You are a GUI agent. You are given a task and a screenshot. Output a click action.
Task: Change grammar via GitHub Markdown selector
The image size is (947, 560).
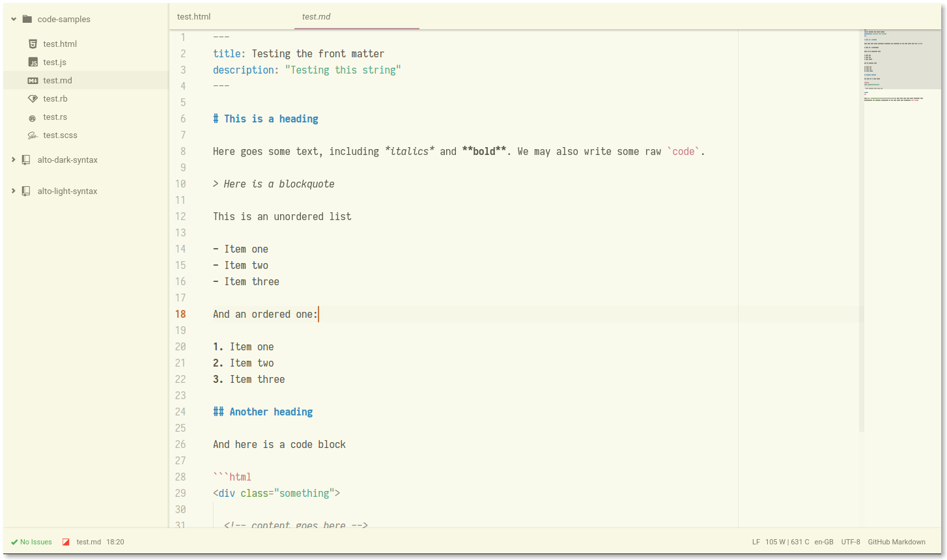tap(897, 542)
